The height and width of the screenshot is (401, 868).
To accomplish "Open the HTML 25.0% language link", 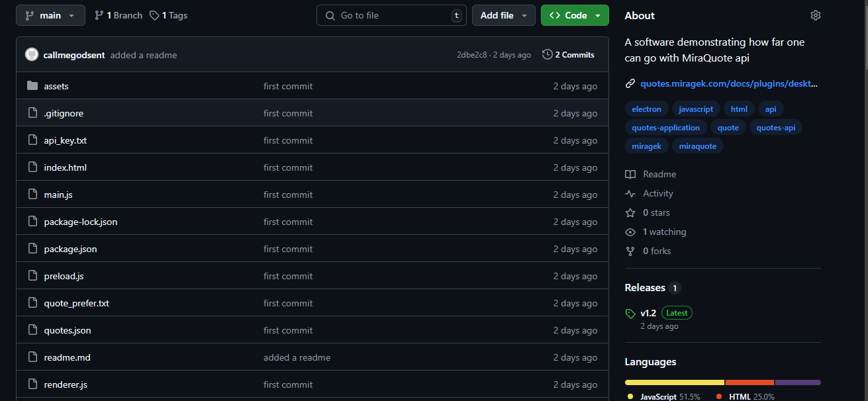I will pyautogui.click(x=746, y=396).
